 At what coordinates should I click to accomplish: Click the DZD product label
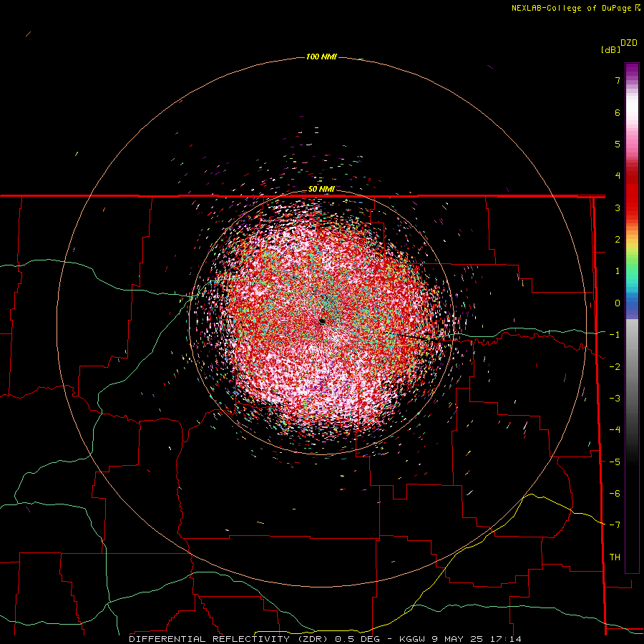coord(629,43)
